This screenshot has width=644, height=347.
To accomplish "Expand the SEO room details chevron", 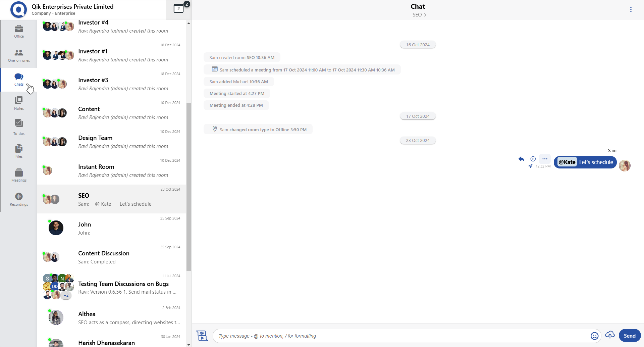I will [425, 15].
